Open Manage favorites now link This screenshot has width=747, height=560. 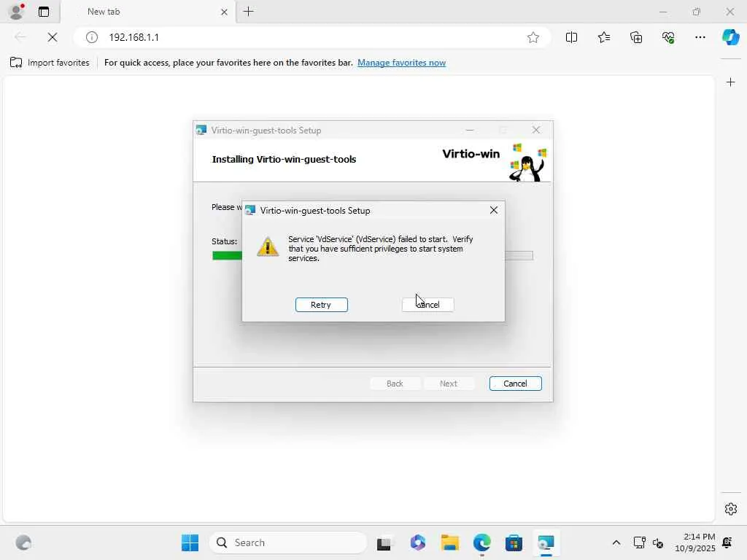tap(402, 63)
